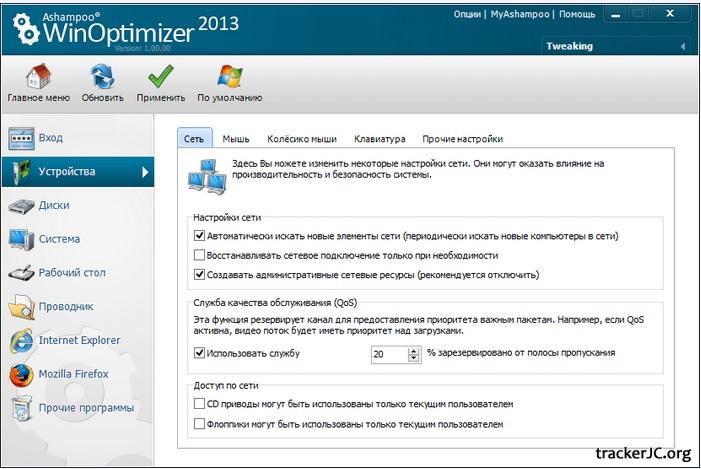This screenshot has height=469, width=701.
Task: Click the Tweaking module label
Action: coord(569,46)
